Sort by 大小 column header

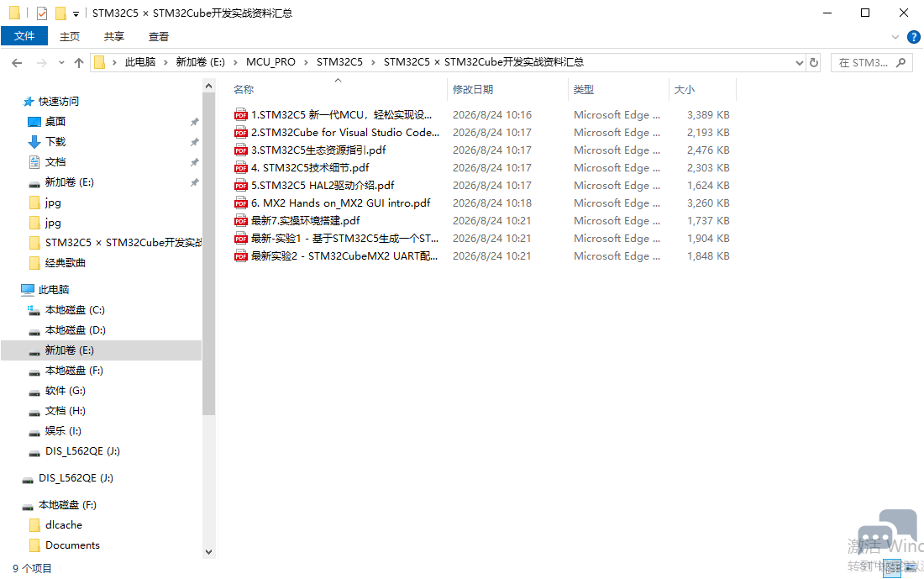tap(684, 90)
